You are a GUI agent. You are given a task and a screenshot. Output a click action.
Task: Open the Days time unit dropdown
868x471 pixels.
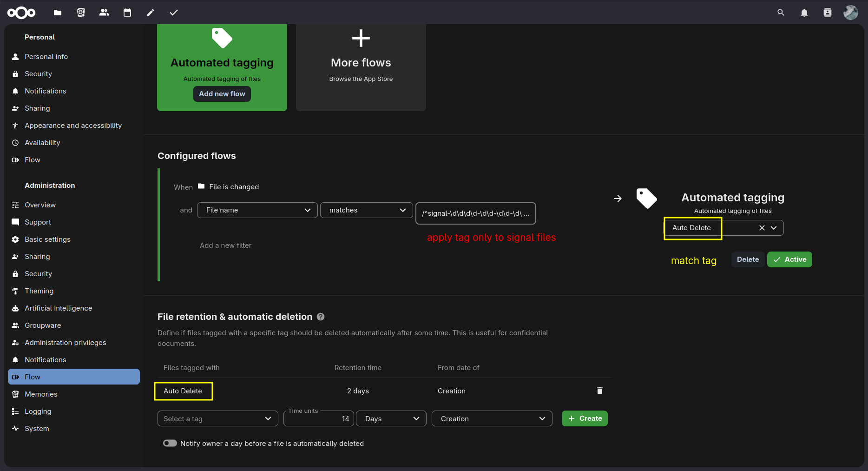[391, 418]
